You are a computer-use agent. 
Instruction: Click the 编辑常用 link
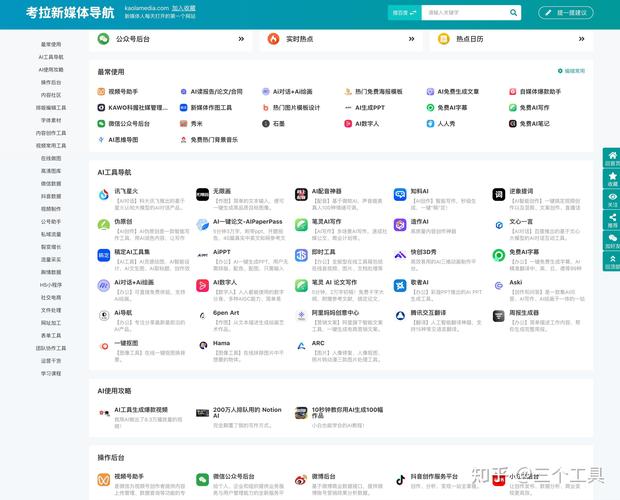pyautogui.click(x=571, y=71)
